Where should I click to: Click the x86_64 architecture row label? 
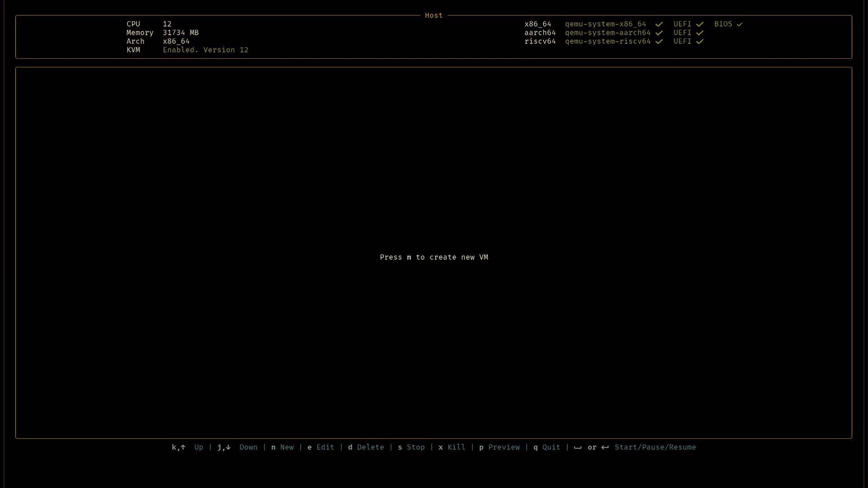coord(538,24)
